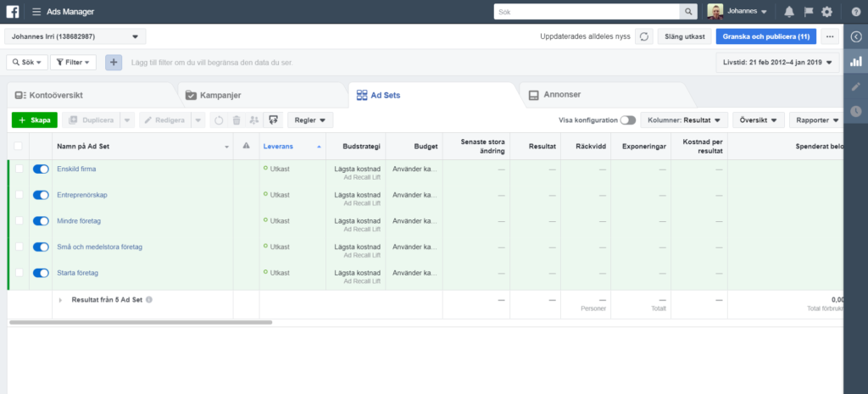This screenshot has height=394, width=868.
Task: Toggle the Visa konfiguration switch
Action: click(627, 120)
